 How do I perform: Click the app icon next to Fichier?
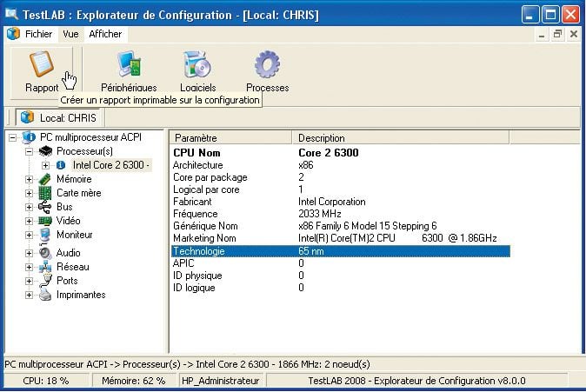13,34
